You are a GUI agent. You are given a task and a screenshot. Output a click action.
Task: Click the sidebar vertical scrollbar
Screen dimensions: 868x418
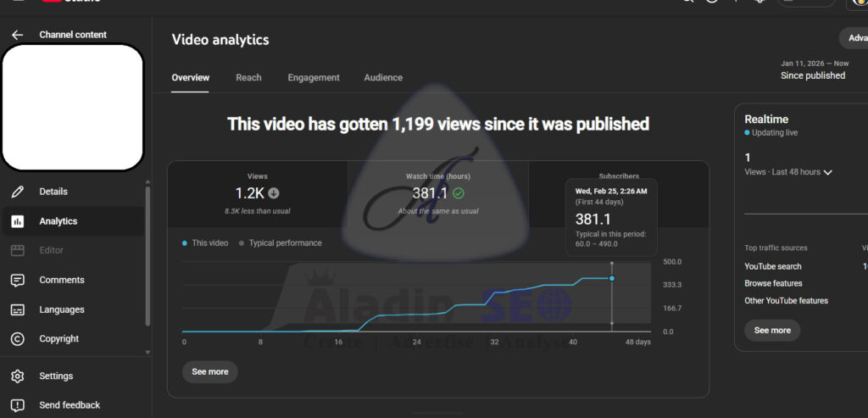tap(147, 254)
